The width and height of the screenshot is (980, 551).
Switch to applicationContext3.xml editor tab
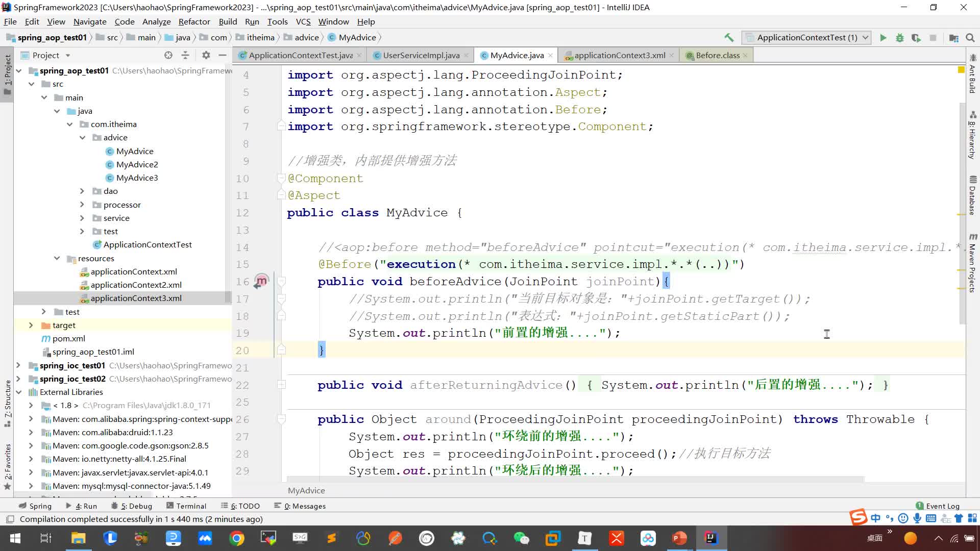619,55
